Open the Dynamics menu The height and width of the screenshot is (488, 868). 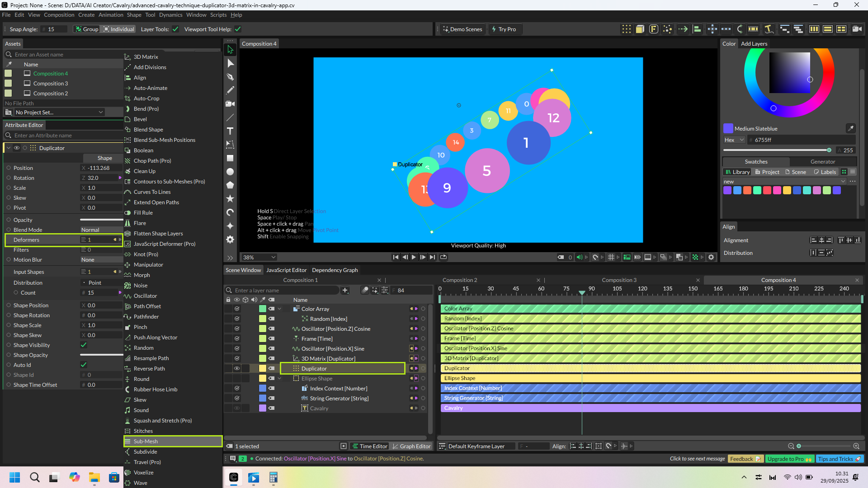(x=170, y=15)
